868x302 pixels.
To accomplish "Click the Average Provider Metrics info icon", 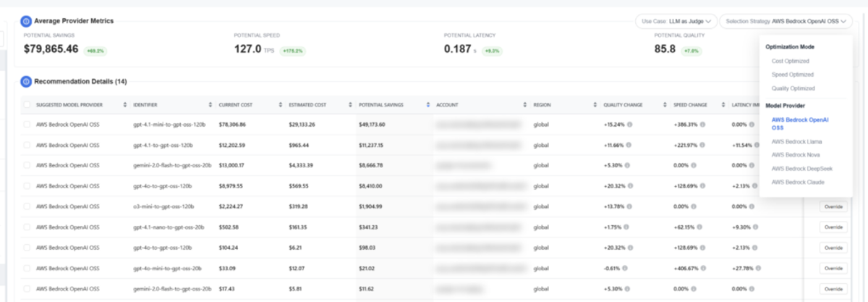I will click(x=27, y=21).
